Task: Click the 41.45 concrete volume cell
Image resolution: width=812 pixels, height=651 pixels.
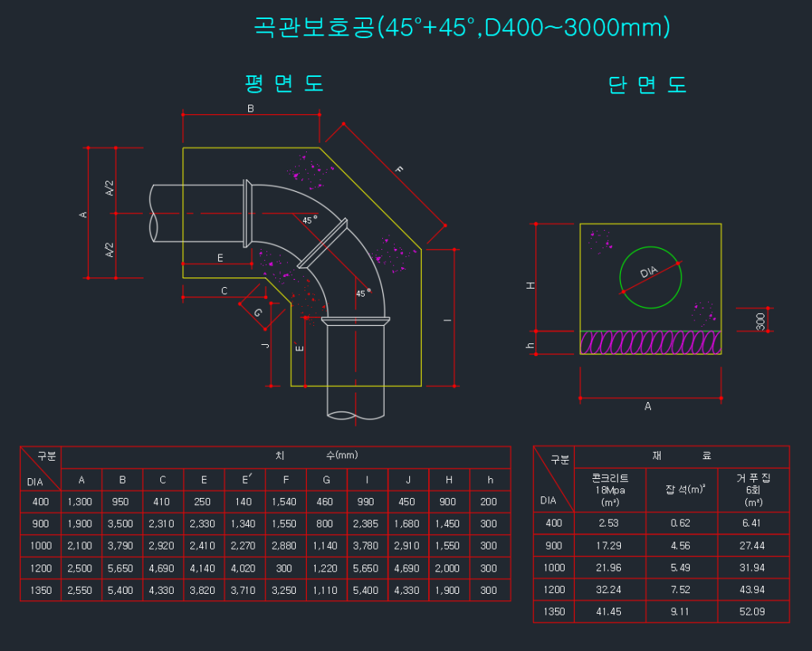Action: tap(610, 612)
